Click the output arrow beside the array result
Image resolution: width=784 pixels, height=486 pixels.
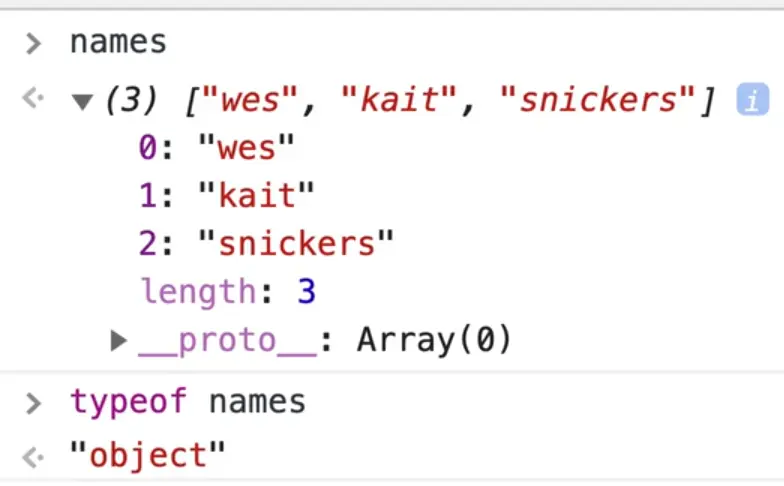[x=34, y=99]
